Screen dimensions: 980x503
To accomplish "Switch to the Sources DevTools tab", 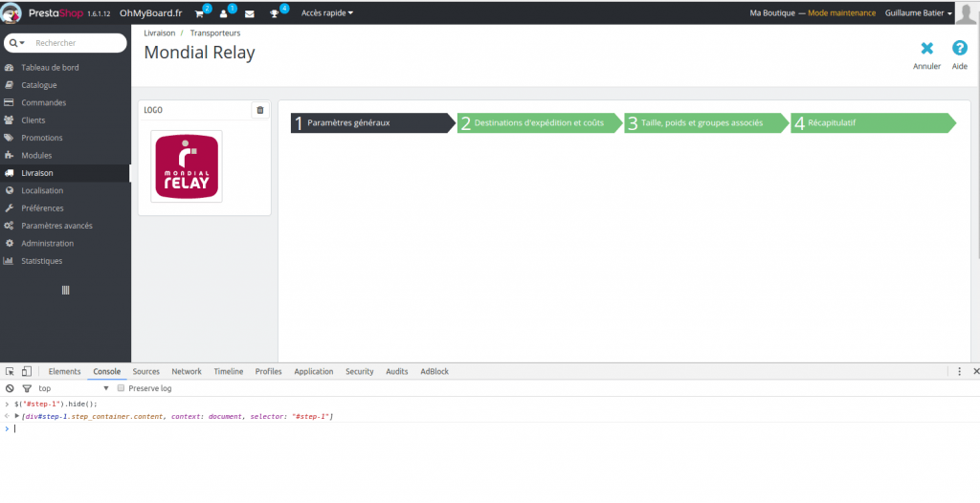I will [146, 371].
